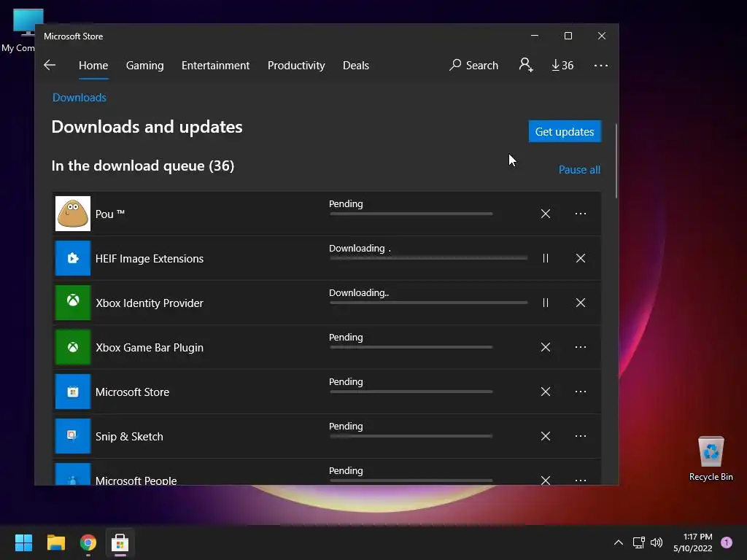
Task: Click the Get updates button
Action: [x=565, y=131]
